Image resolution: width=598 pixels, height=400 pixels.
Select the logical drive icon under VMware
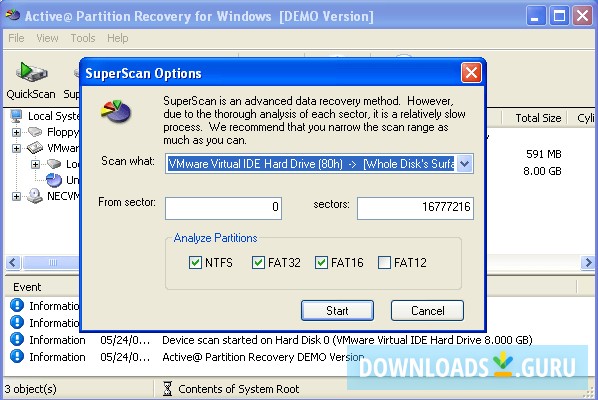(x=54, y=164)
